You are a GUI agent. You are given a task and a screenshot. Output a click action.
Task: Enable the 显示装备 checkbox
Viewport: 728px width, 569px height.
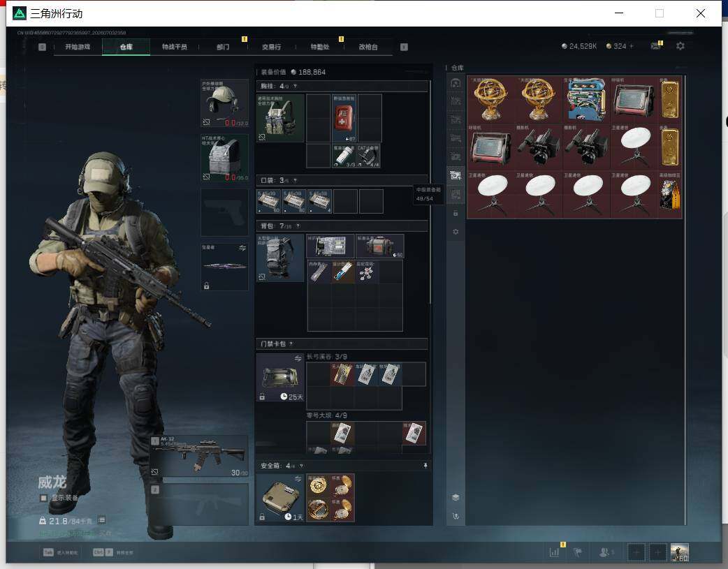[43, 498]
